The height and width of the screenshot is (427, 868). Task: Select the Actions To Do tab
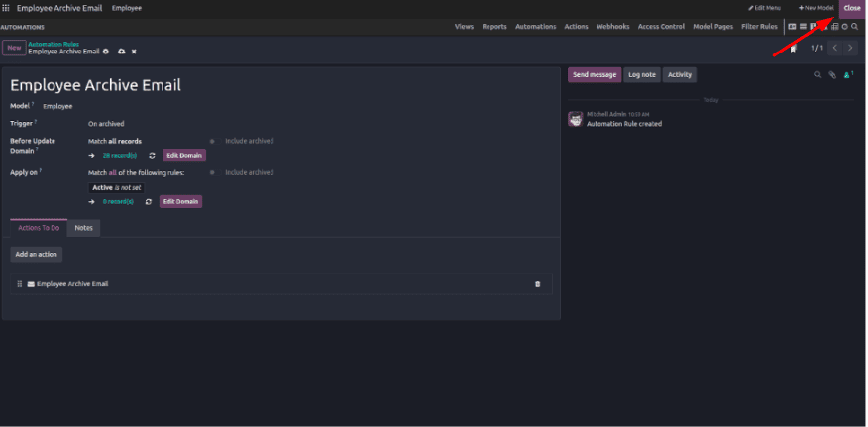[x=39, y=228]
